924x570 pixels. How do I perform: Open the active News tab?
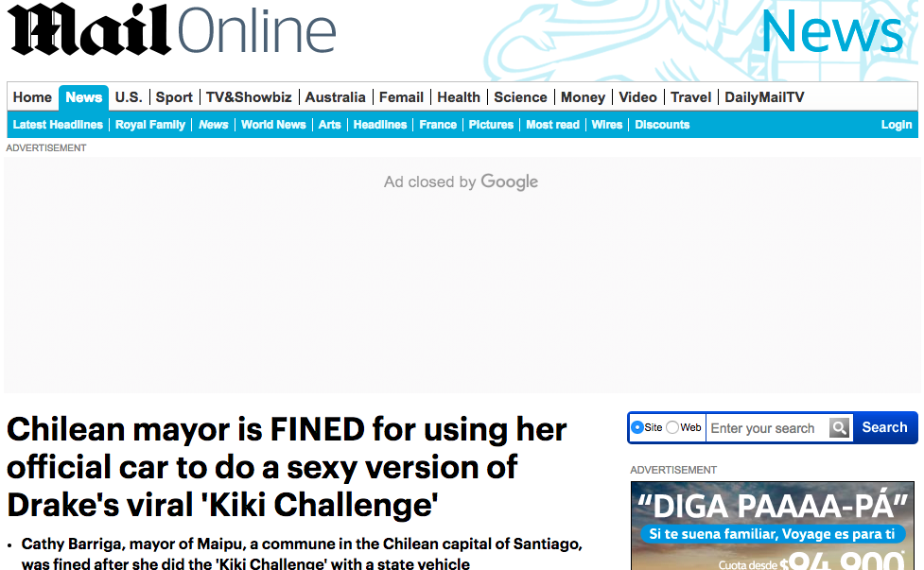click(x=83, y=97)
